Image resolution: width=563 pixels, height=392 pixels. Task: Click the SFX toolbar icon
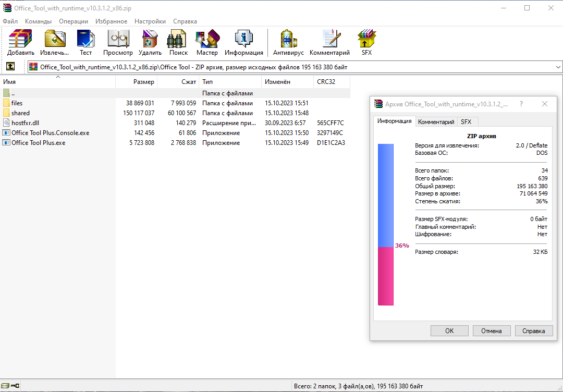pos(366,39)
